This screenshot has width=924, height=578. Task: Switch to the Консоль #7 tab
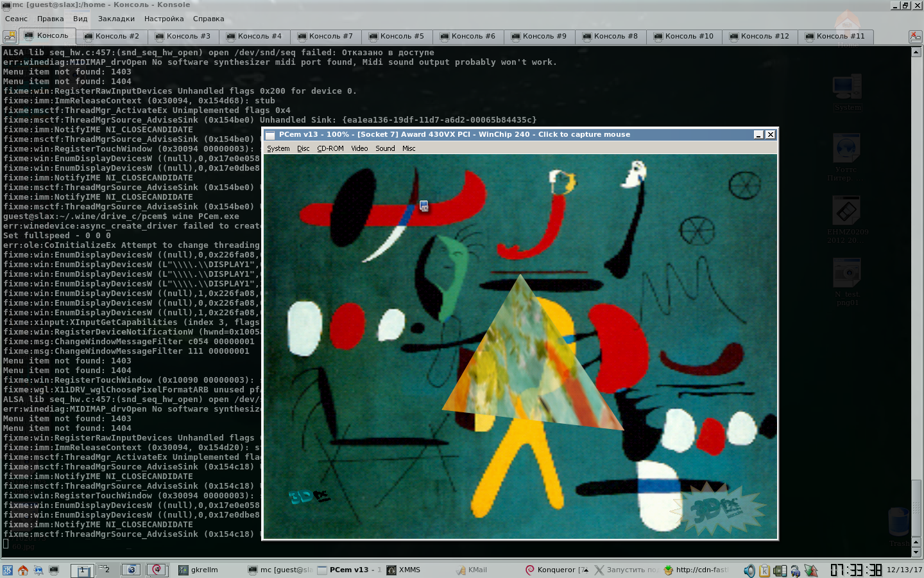click(x=325, y=37)
